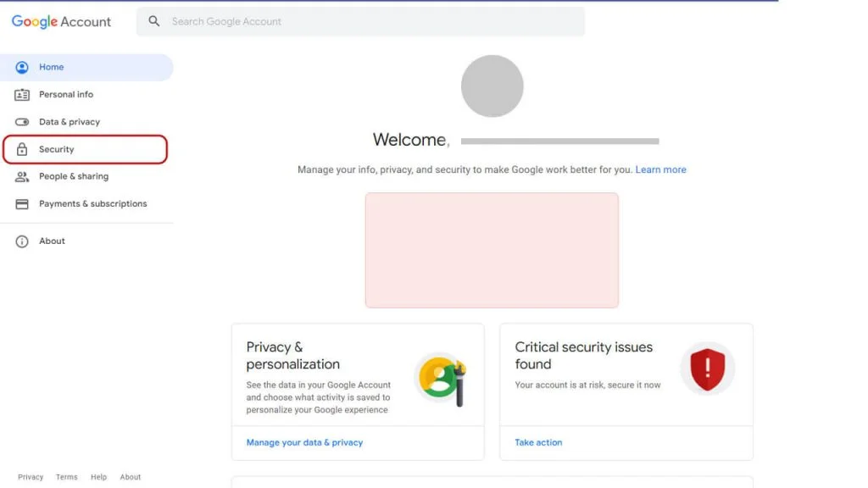Click the search magnifier icon
This screenshot has width=868, height=488.
(x=154, y=21)
